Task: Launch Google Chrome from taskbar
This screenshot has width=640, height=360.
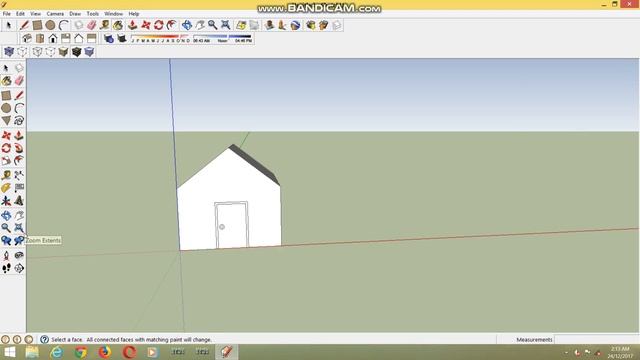Action: click(81, 352)
